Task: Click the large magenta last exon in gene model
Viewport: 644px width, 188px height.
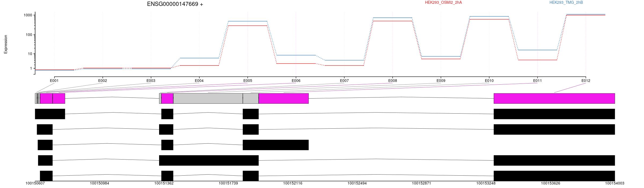Action: click(x=554, y=98)
